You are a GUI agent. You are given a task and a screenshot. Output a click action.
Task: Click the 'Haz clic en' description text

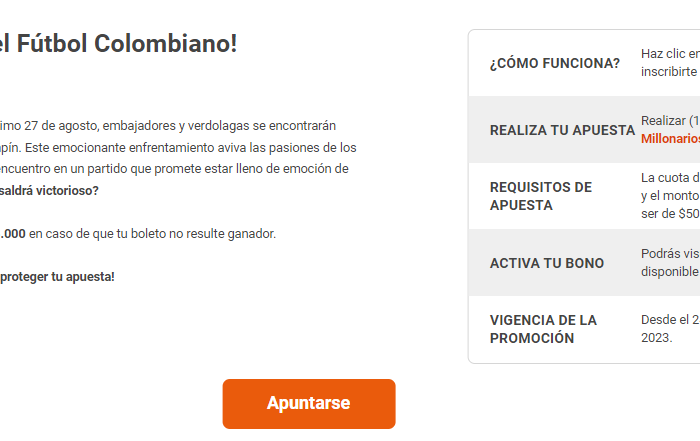click(x=670, y=54)
